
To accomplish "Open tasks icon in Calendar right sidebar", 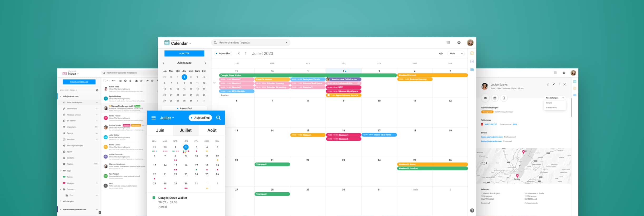I will tap(472, 53).
